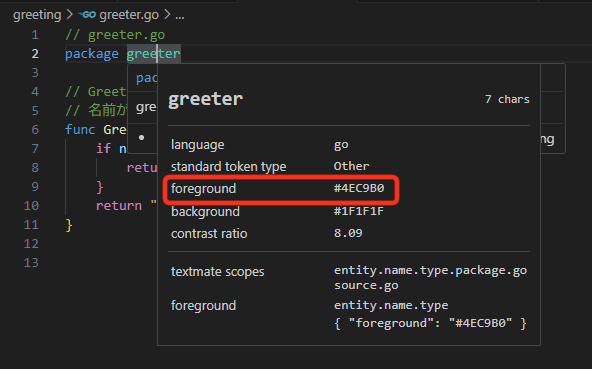Click the entity.name.type.package.go scope
Viewport: 592px width, 369px height.
tap(430, 271)
